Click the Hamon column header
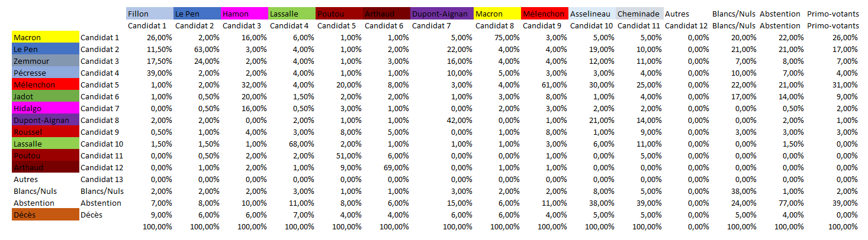The width and height of the screenshot is (868, 240). 244,14
